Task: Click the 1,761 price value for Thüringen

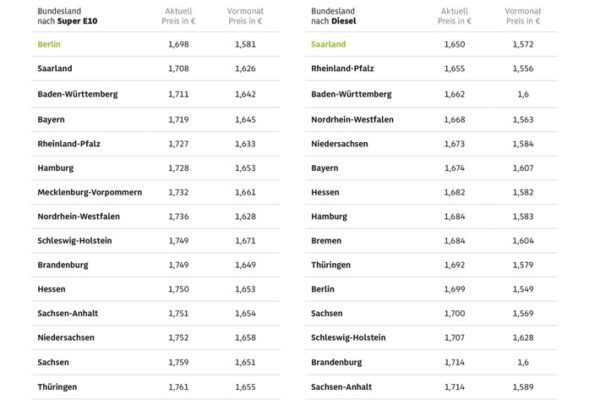Action: point(180,386)
